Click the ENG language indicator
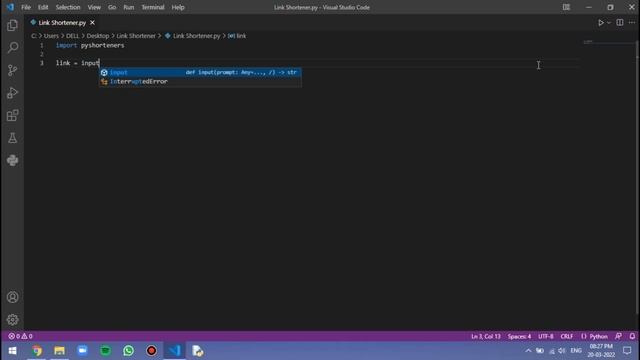This screenshot has height=360, width=640. click(x=576, y=351)
